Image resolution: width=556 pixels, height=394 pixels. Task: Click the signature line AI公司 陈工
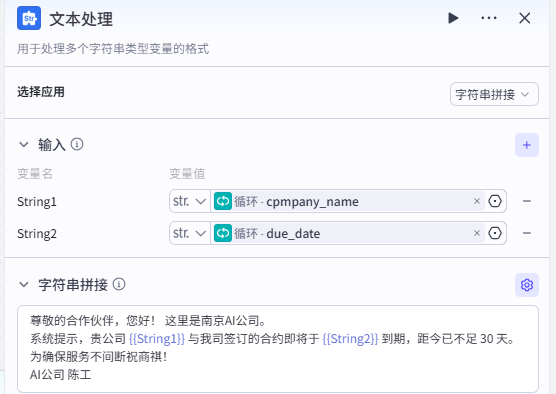click(x=61, y=374)
